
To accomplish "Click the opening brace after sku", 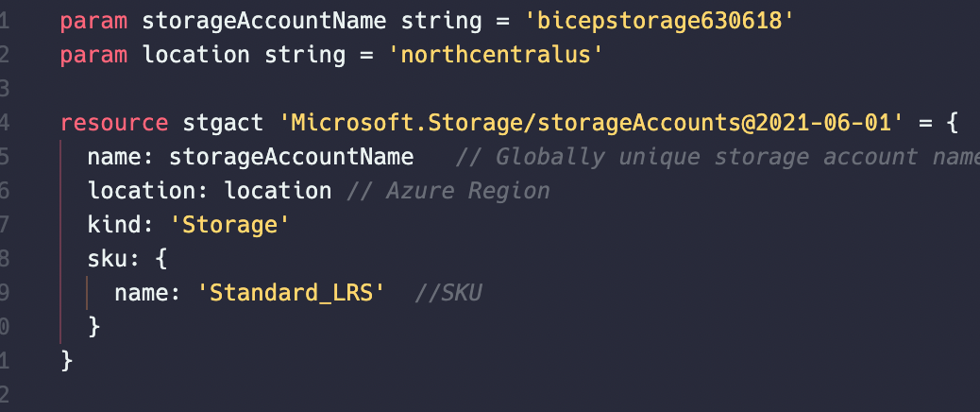I will [x=161, y=258].
